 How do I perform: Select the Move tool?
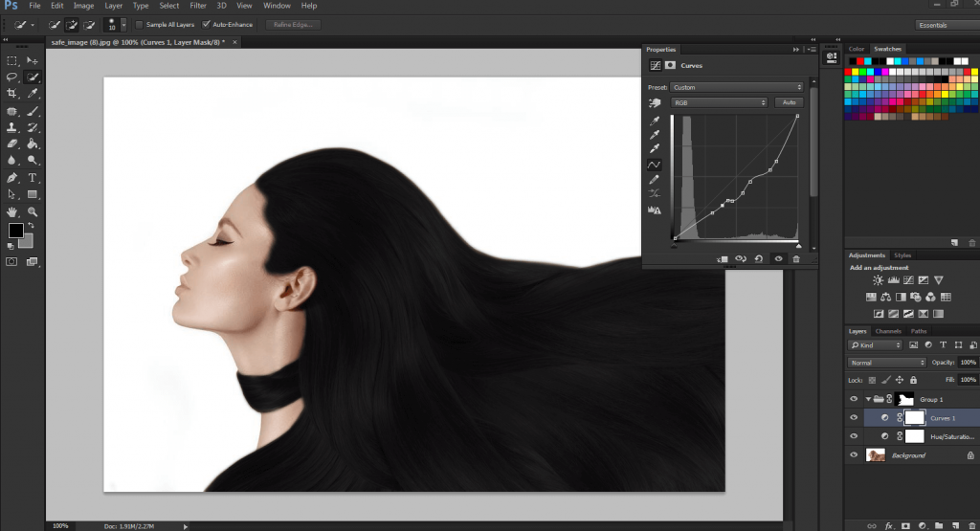[x=33, y=60]
